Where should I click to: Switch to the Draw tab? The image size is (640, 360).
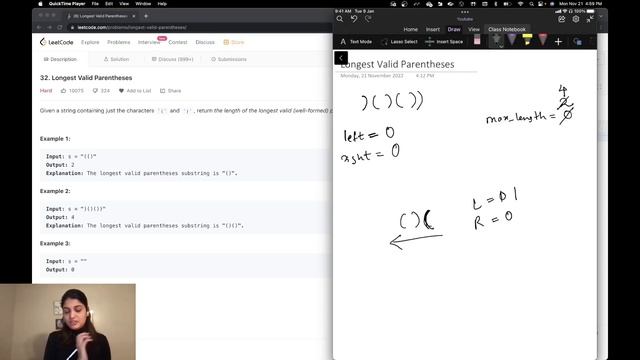coord(454,29)
